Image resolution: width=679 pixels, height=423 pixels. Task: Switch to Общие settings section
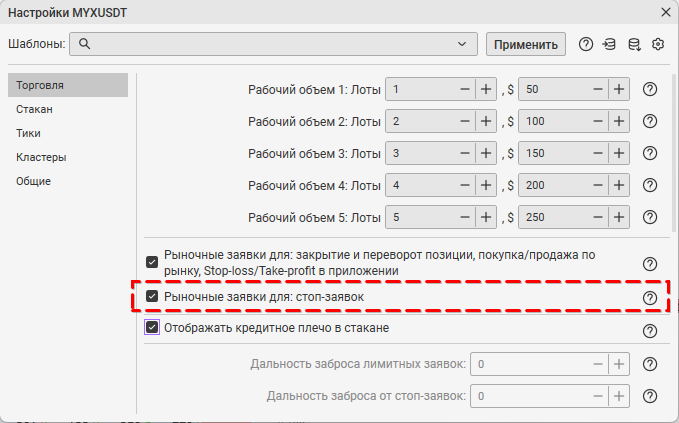[x=68, y=181]
